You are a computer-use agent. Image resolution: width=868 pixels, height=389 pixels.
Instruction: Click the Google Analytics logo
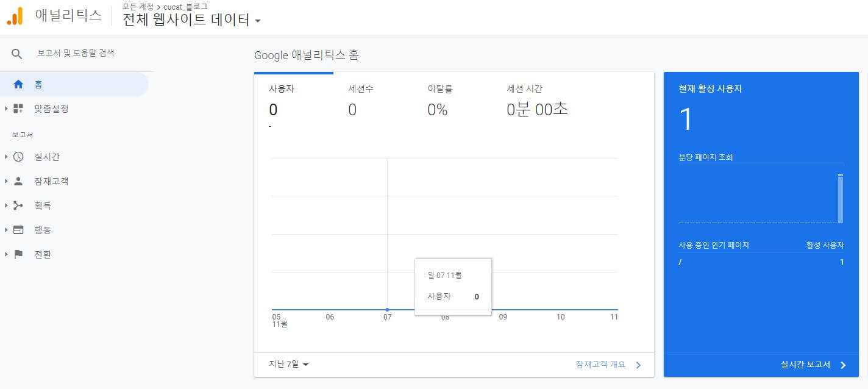click(x=16, y=15)
